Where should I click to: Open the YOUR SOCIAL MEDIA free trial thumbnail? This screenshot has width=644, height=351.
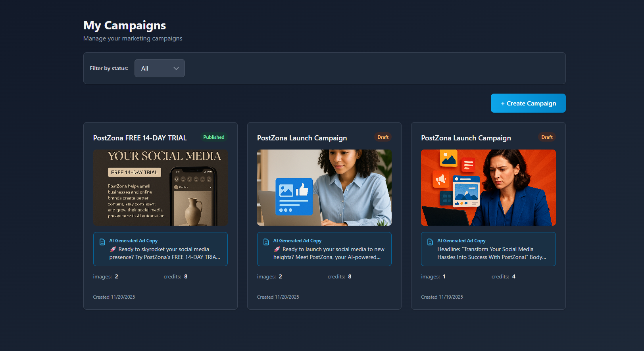tap(160, 188)
